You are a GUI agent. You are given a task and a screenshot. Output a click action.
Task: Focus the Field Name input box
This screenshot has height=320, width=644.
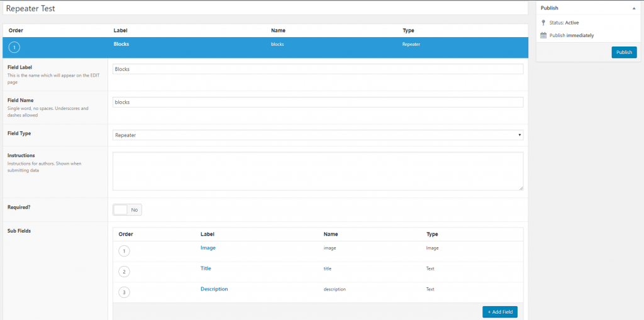(x=318, y=102)
